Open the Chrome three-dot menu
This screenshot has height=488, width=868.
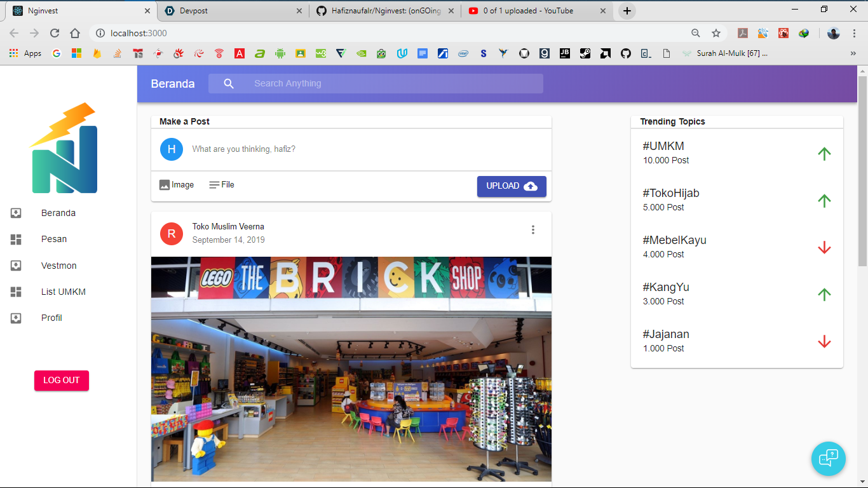855,33
